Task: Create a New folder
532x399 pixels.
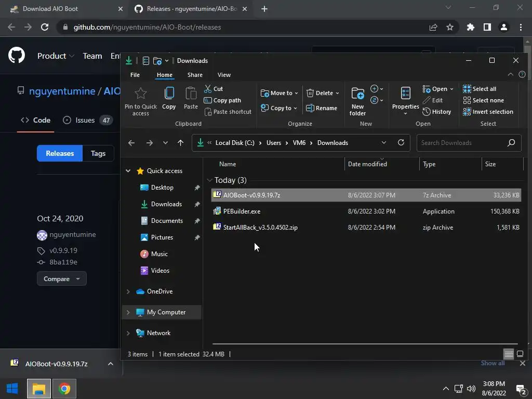Action: pyautogui.click(x=357, y=101)
